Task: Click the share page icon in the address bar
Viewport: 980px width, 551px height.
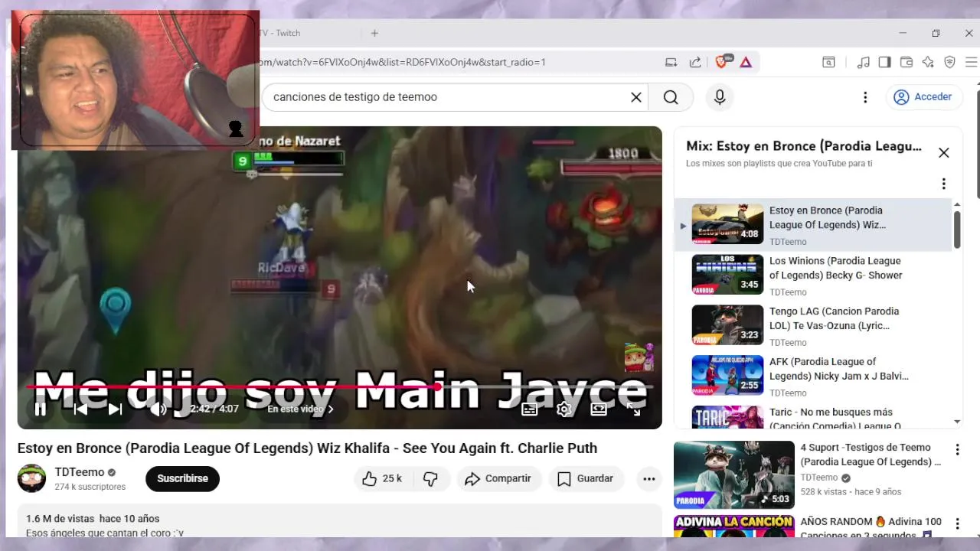Action: tap(695, 62)
